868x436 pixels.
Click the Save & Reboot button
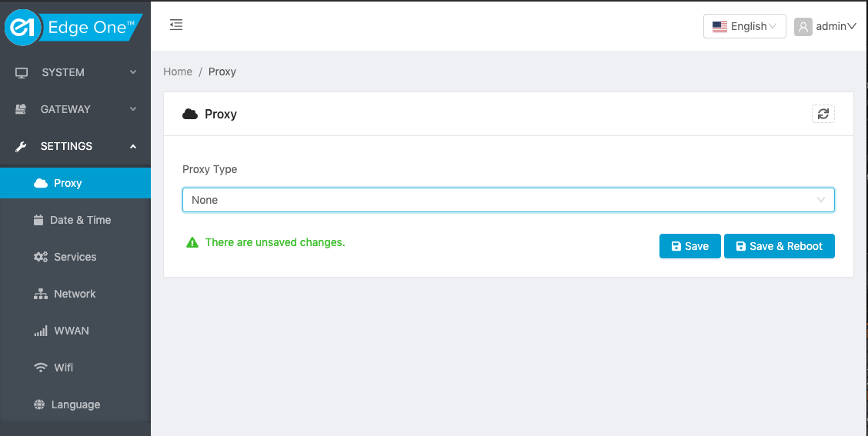[779, 246]
